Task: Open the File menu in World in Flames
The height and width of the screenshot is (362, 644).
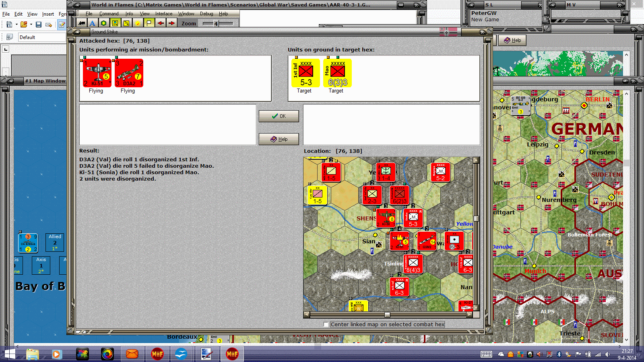Action: tap(89, 14)
